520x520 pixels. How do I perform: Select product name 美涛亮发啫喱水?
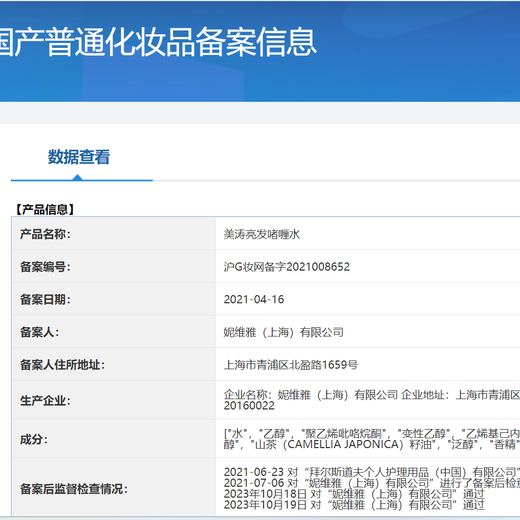[262, 234]
